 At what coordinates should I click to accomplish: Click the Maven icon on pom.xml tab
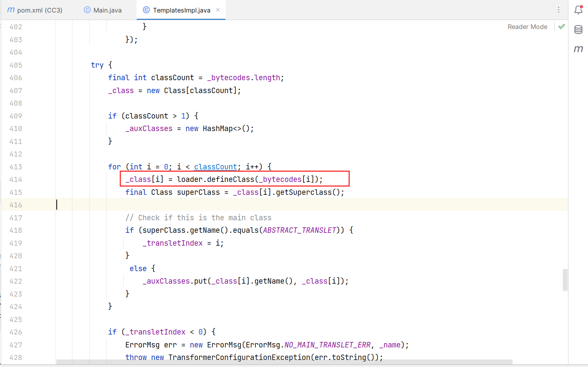point(11,10)
